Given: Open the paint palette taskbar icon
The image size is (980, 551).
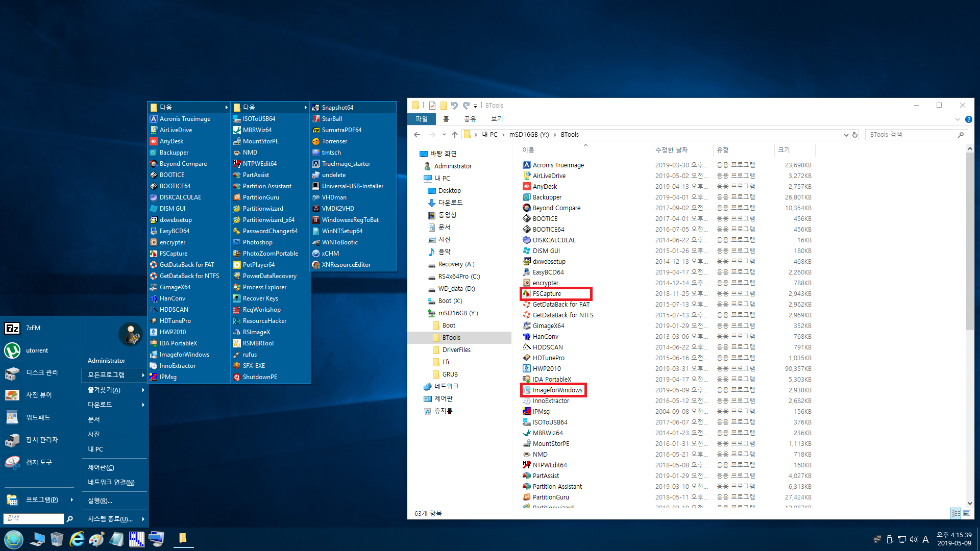Looking at the screenshot, I should click(x=96, y=539).
